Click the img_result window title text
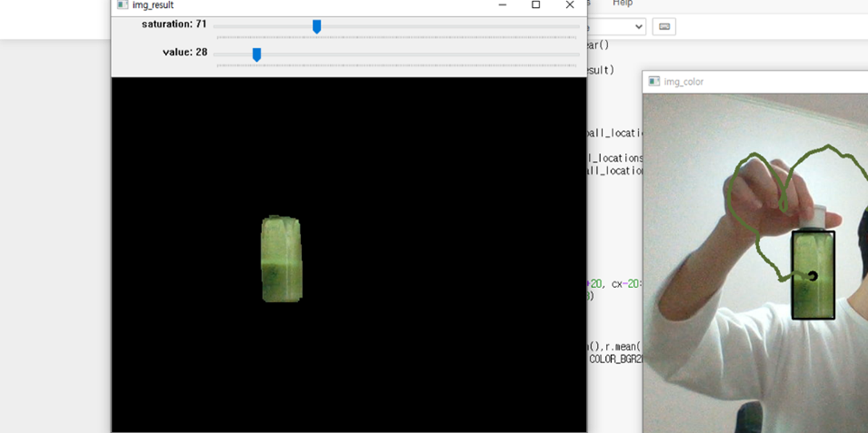The image size is (868, 433). pyautogui.click(x=153, y=5)
